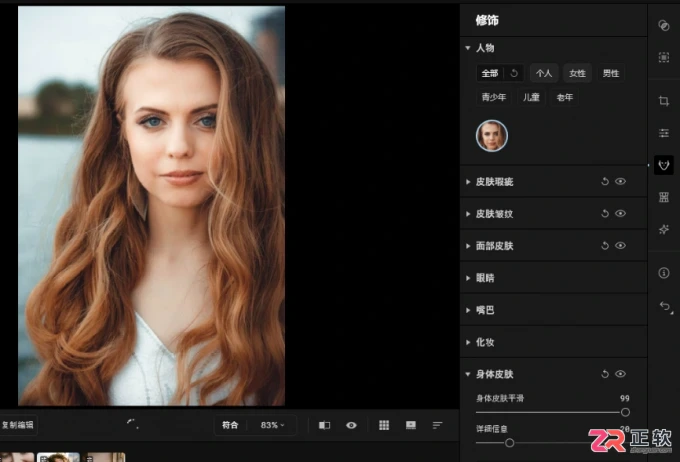Image resolution: width=680 pixels, height=462 pixels.
Task: Select the 个人 filter
Action: click(x=544, y=73)
